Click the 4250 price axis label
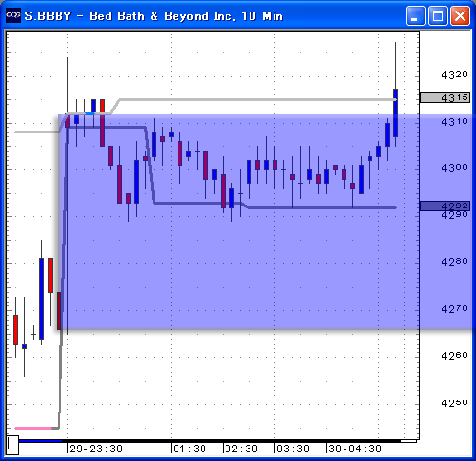 coord(455,402)
